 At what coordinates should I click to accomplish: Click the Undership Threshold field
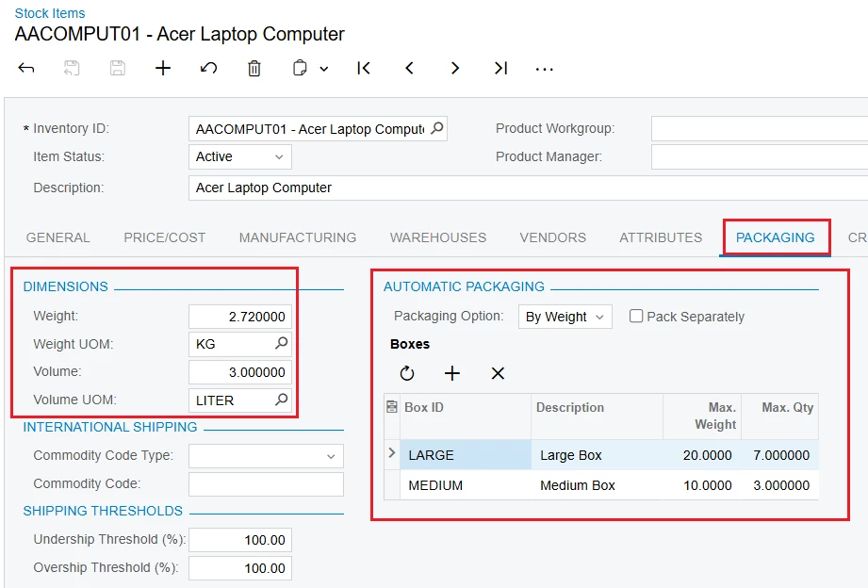[x=239, y=540]
